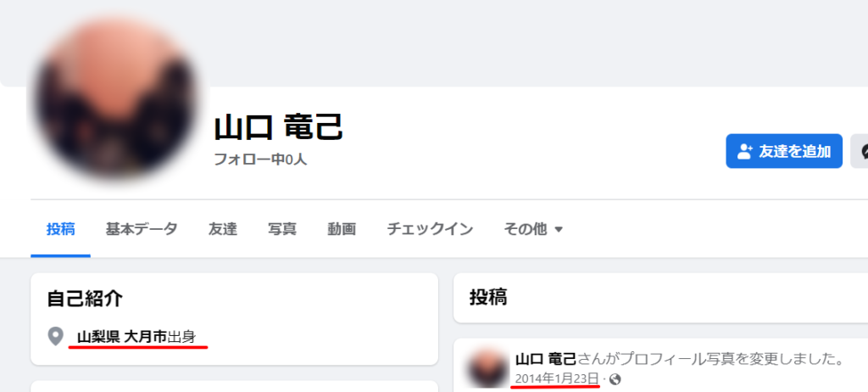Click the フォロー中0人 following count
Image resolution: width=868 pixels, height=392 pixels.
tap(260, 160)
